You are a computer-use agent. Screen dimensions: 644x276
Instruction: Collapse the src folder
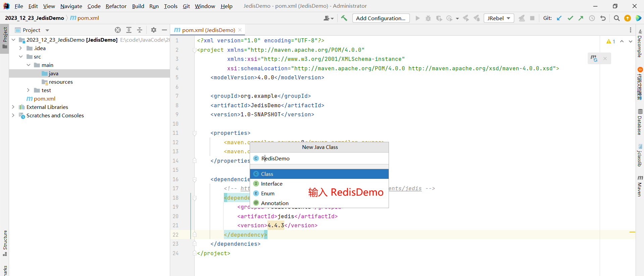pos(21,56)
